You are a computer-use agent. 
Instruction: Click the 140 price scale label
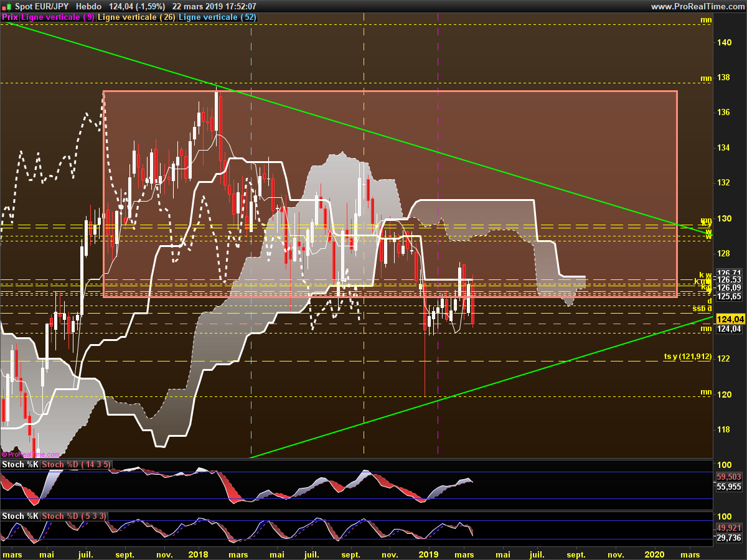point(724,42)
